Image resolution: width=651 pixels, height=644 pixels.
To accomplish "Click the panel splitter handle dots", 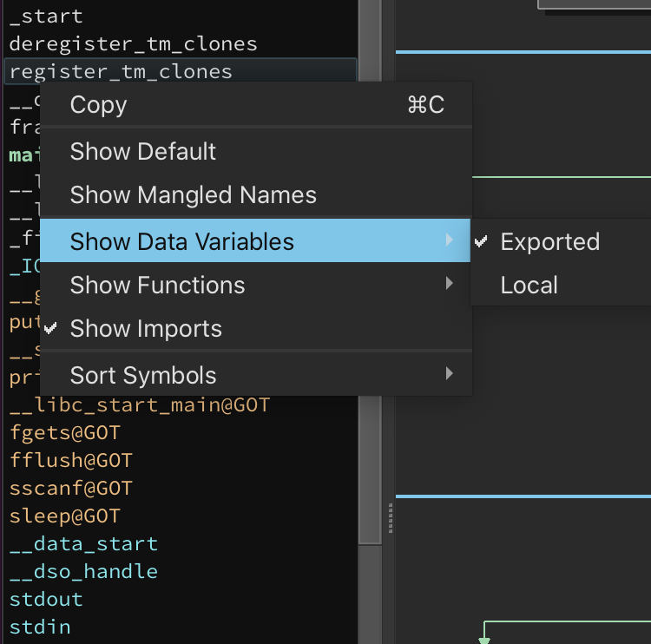I will [x=391, y=518].
